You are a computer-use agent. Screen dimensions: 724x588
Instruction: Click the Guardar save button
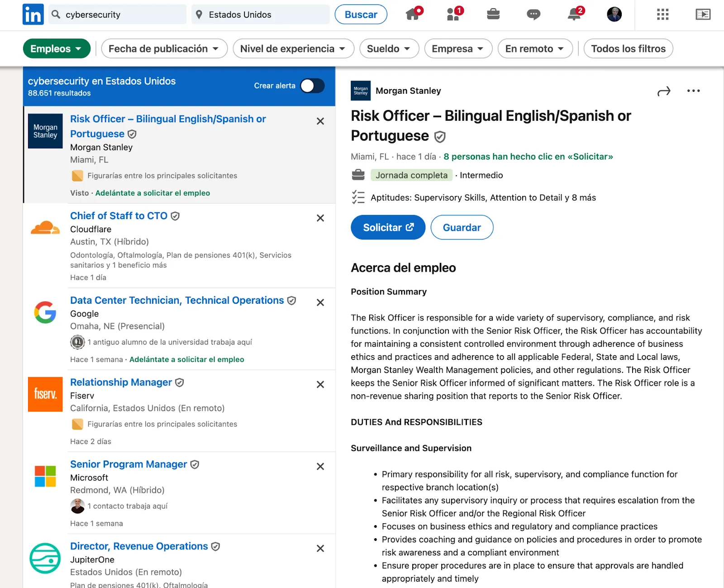[x=462, y=227]
